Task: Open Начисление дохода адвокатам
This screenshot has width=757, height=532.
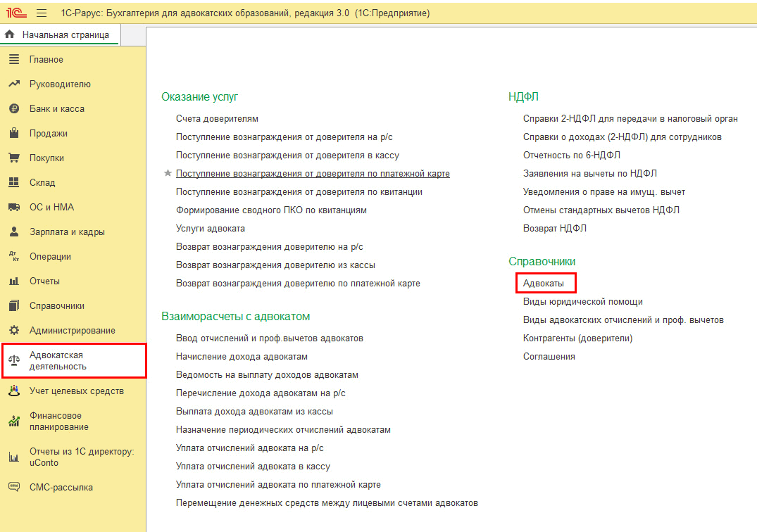Action: pos(242,357)
